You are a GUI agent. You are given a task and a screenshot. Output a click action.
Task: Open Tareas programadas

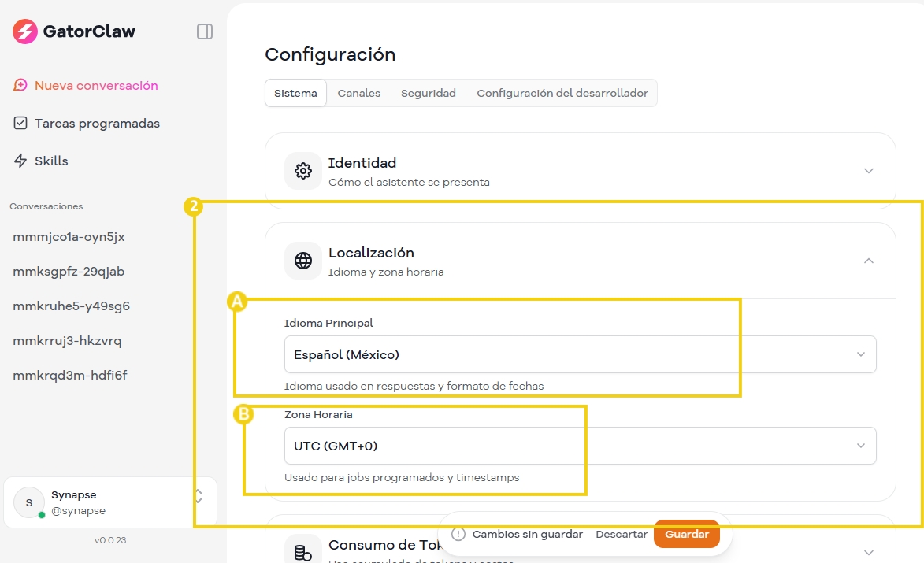[97, 123]
